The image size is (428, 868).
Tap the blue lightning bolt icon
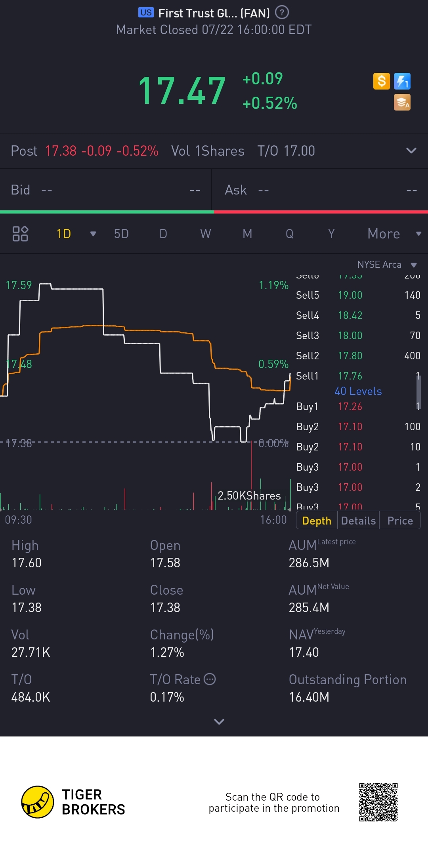402,81
